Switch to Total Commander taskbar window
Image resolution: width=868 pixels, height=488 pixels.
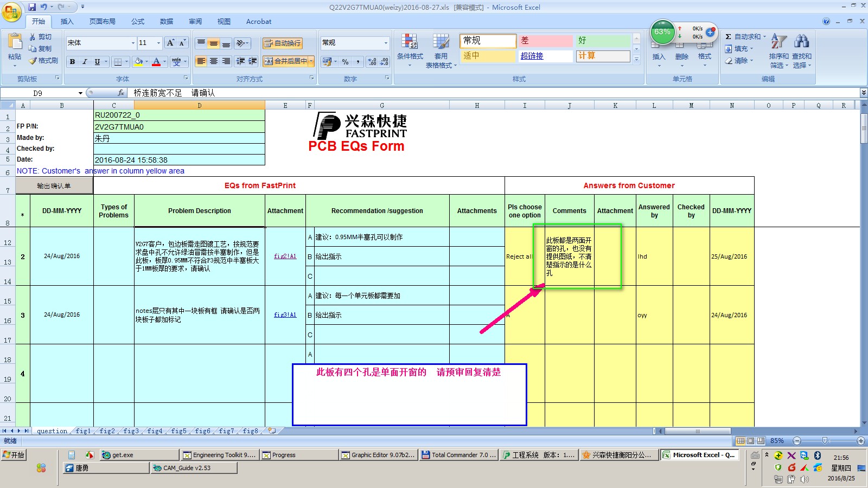tap(459, 455)
